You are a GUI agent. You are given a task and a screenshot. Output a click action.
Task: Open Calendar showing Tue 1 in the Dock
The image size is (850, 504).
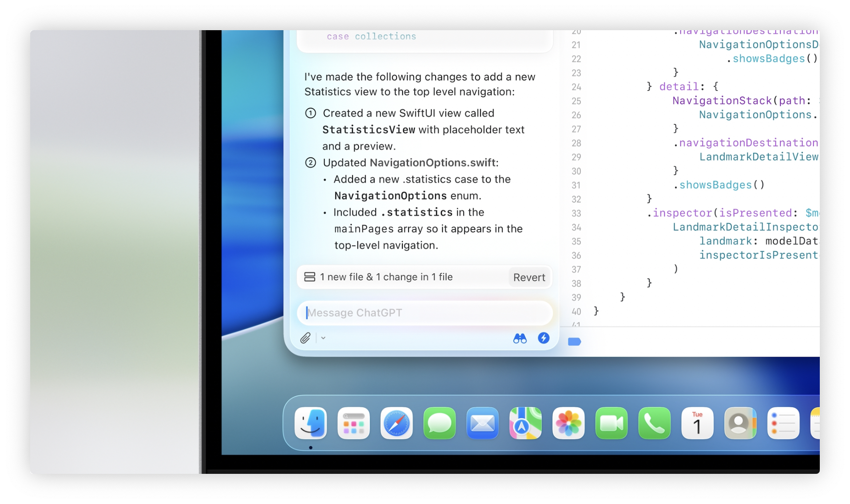click(697, 423)
